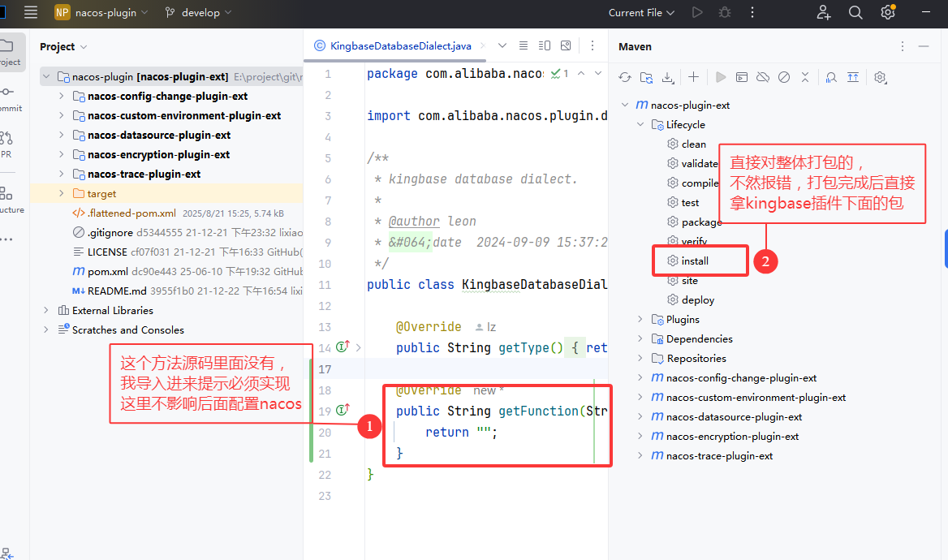Select the site lifecycle goal

pos(689,281)
